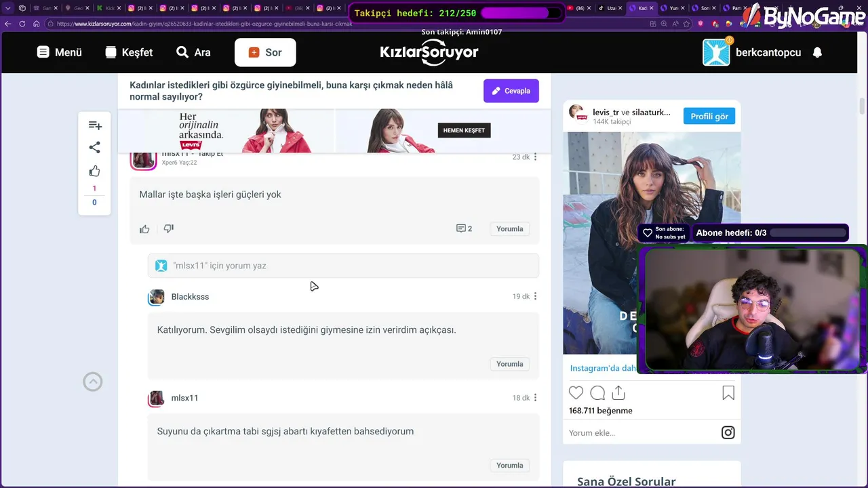Add question to list icon
This screenshot has height=488, width=868.
(x=95, y=125)
